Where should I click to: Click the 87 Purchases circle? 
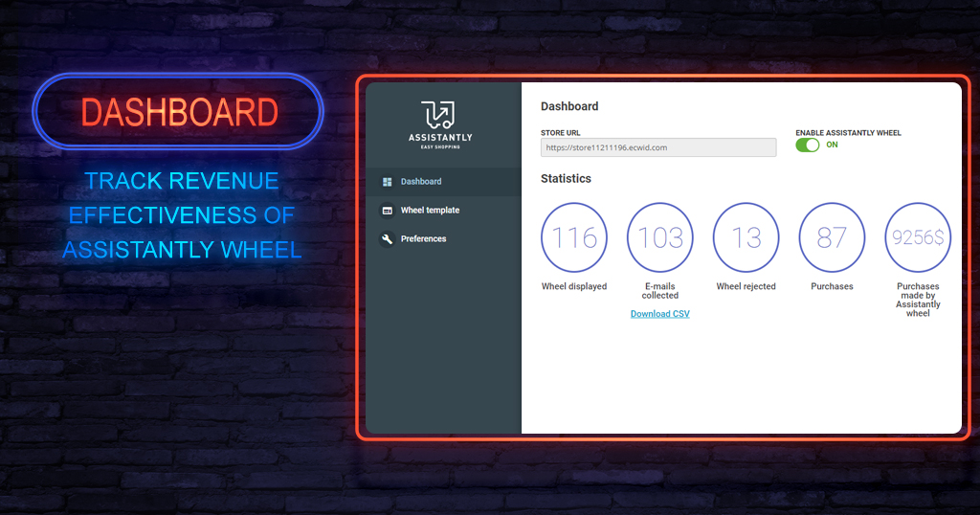point(832,237)
